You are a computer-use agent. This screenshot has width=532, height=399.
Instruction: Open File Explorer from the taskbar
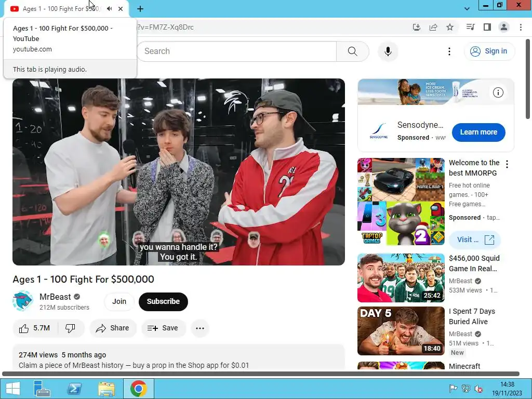(x=107, y=389)
